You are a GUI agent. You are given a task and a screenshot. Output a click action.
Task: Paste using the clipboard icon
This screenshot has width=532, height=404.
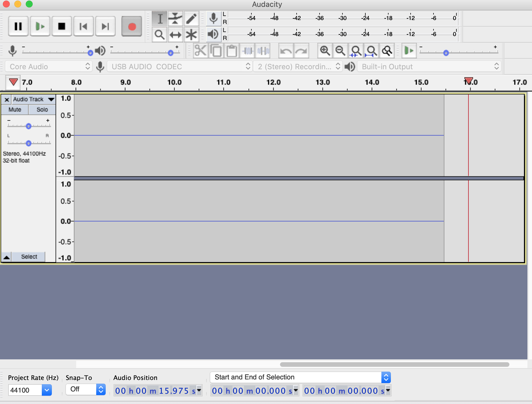coord(232,51)
